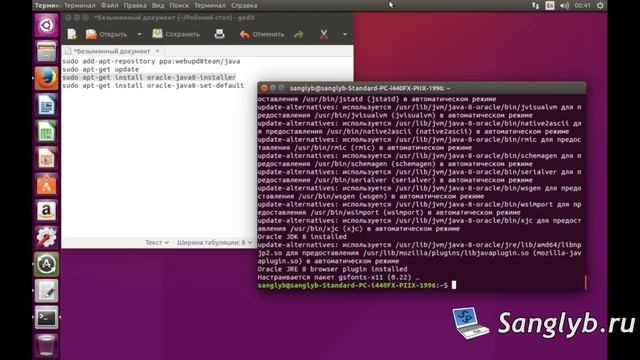640x360 pixels.
Task: Open LibreOffice Impress from launcher
Action: coord(46,158)
